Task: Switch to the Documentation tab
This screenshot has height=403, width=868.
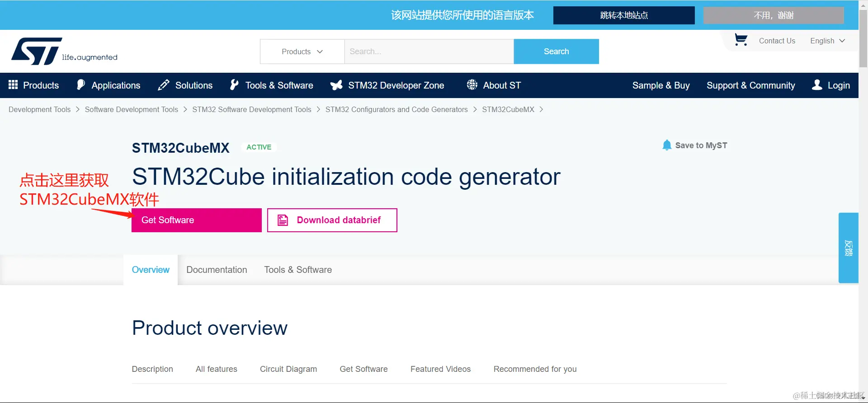Action: [217, 270]
